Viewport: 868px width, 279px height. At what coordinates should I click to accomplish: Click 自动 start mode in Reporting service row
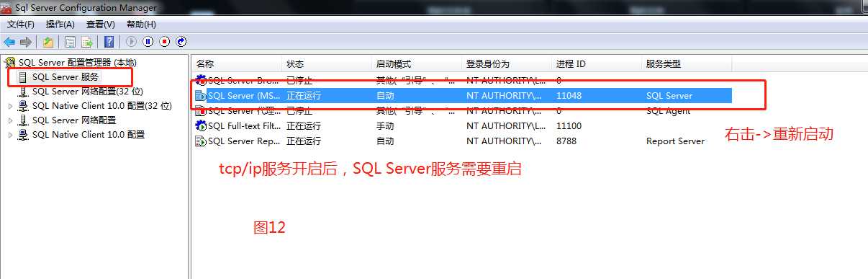pyautogui.click(x=385, y=141)
